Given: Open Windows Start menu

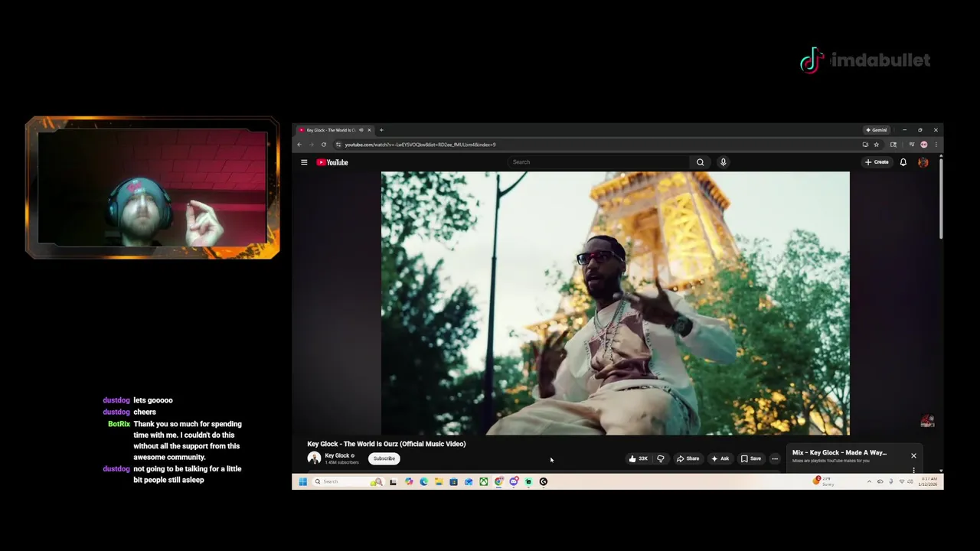Looking at the screenshot, I should click(302, 481).
